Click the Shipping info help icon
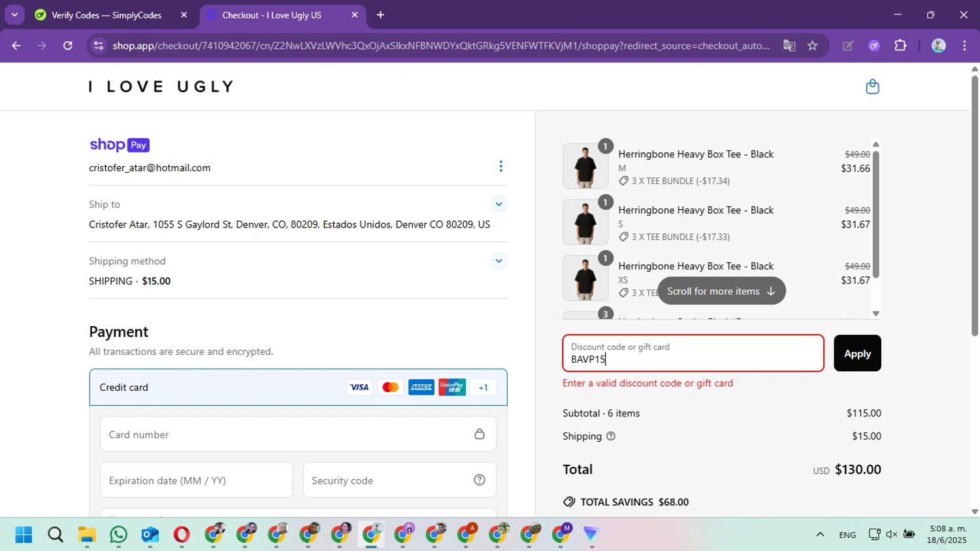Image resolution: width=980 pixels, height=551 pixels. click(611, 436)
